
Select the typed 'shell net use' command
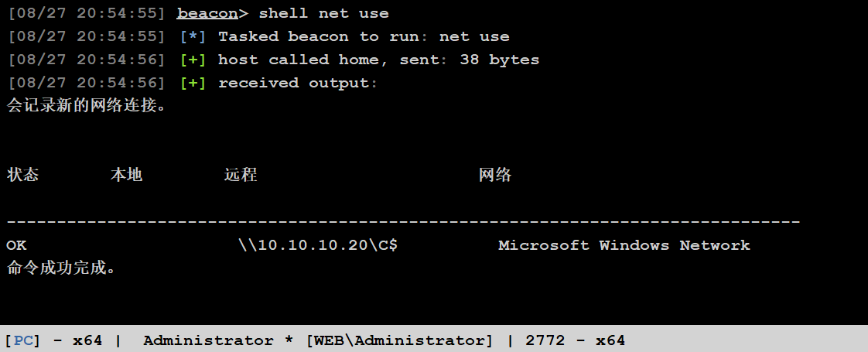[x=323, y=13]
